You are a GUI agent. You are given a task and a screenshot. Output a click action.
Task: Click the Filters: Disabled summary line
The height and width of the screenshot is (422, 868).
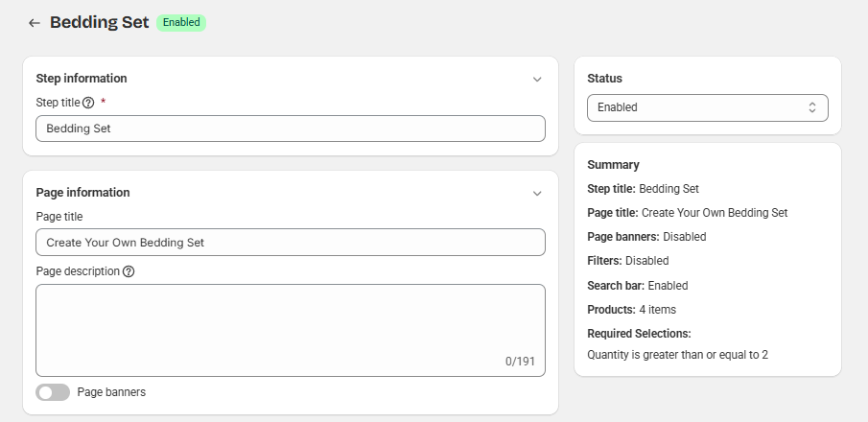[627, 261]
